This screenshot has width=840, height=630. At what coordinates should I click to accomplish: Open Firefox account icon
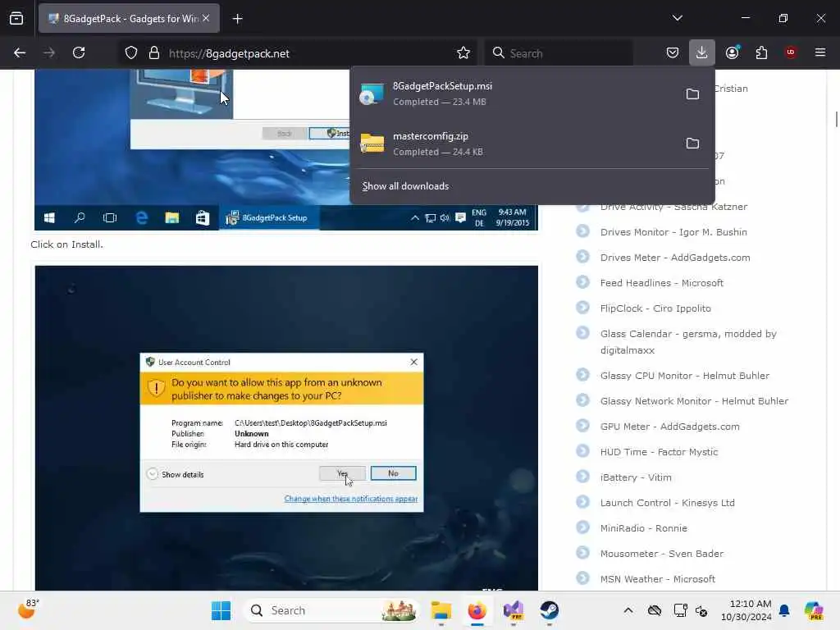732,52
